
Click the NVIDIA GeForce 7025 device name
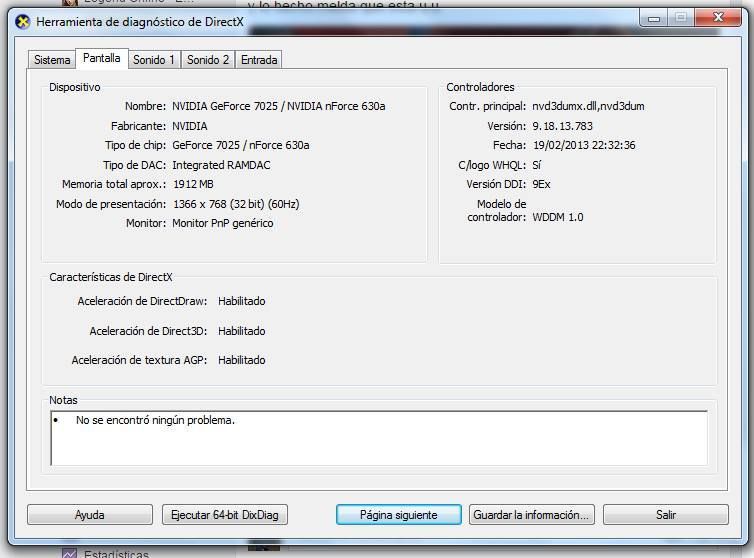click(278, 106)
